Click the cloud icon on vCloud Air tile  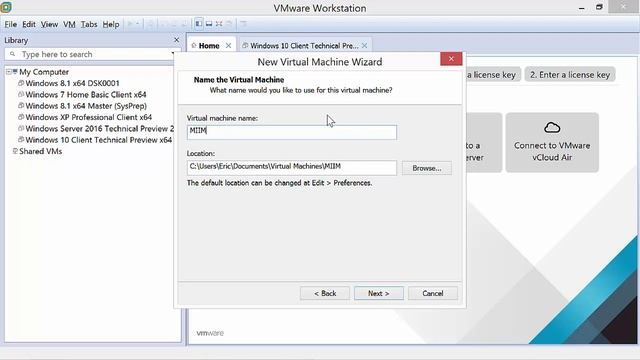point(552,128)
